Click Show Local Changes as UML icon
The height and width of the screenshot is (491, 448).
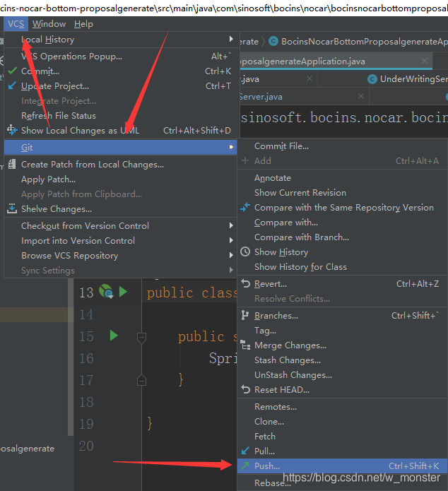(12, 130)
